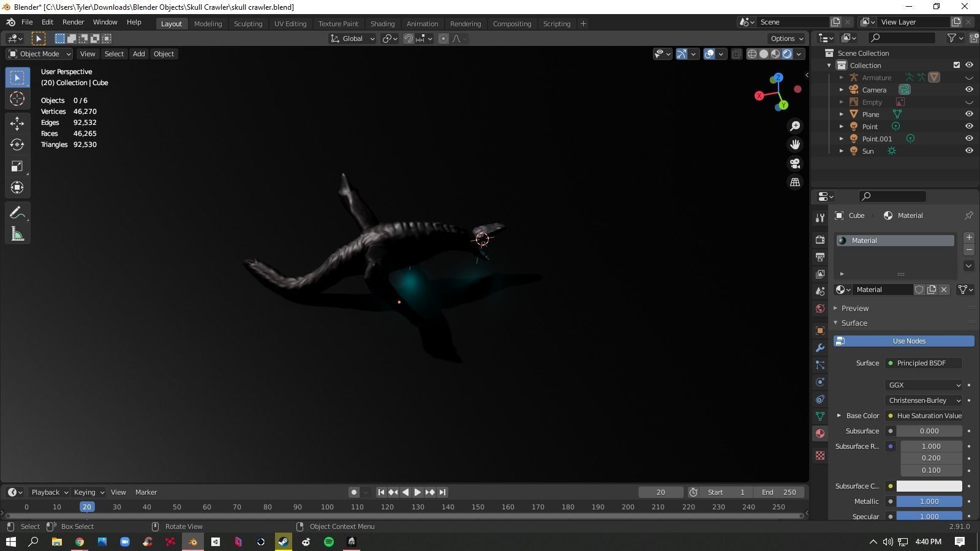Select the Move tool in the viewport toolbar

[x=17, y=123]
